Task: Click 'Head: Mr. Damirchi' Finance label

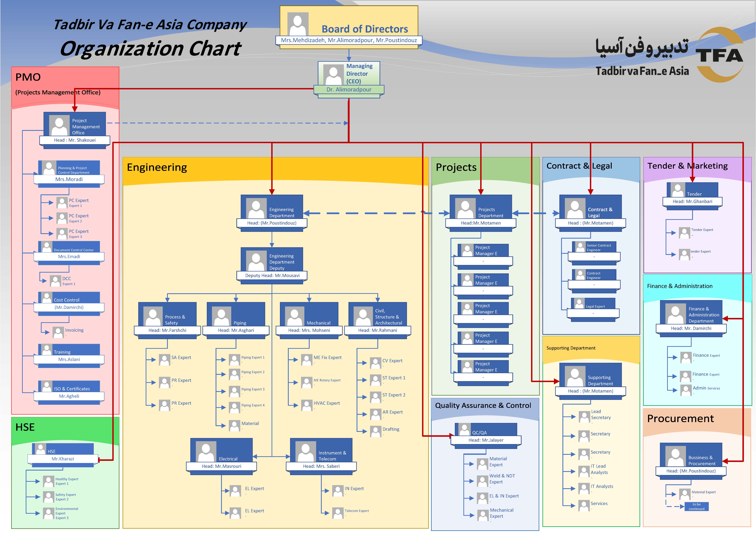Action: pos(691,328)
